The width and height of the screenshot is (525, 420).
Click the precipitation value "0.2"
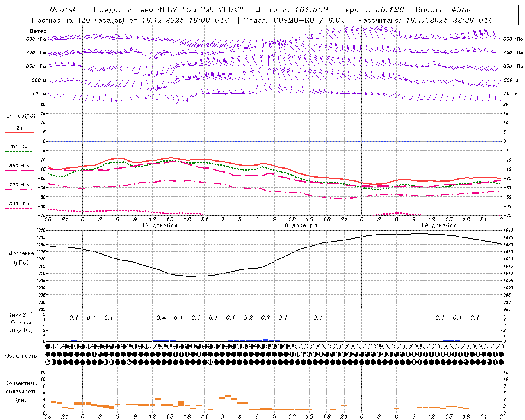pyautogui.click(x=248, y=318)
